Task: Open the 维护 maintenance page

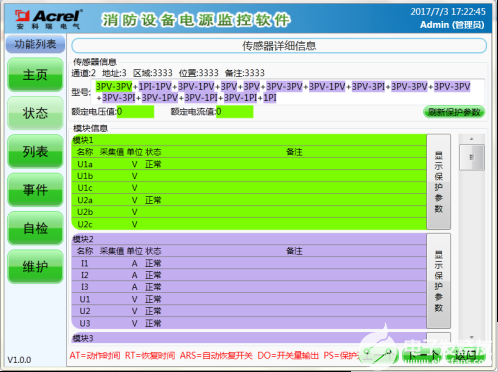Action: tap(35, 267)
